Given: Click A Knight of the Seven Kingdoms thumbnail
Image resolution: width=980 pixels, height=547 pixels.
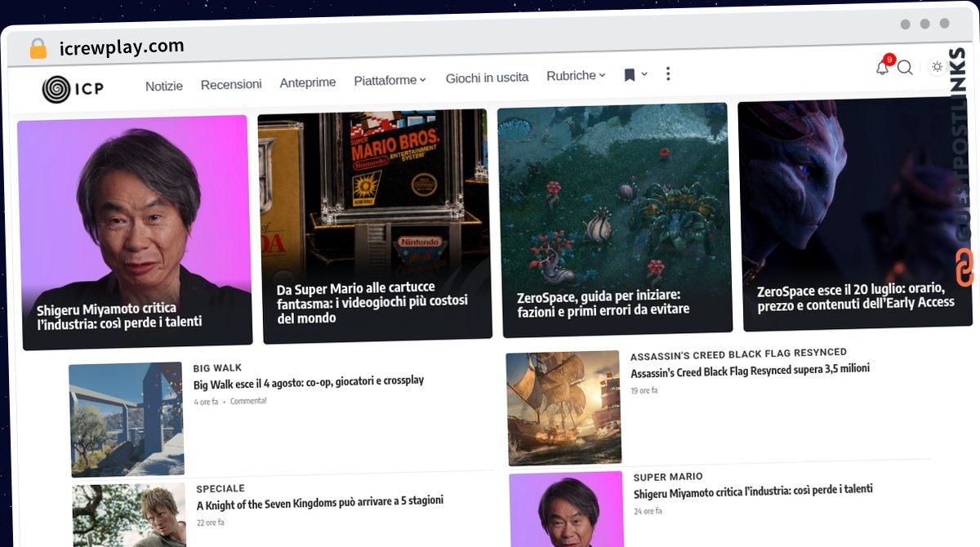Looking at the screenshot, I should coord(129,516).
